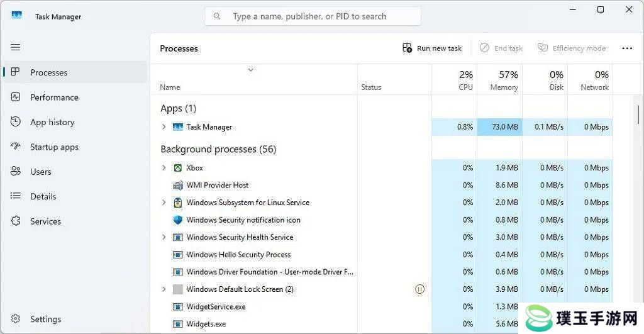Click the search box for name or PID
This screenshot has width=644, height=334.
313,16
